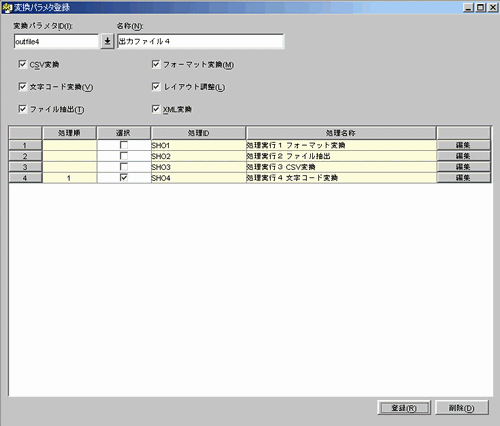
Task: Toggle the XML変換 checkbox
Action: tap(156, 109)
